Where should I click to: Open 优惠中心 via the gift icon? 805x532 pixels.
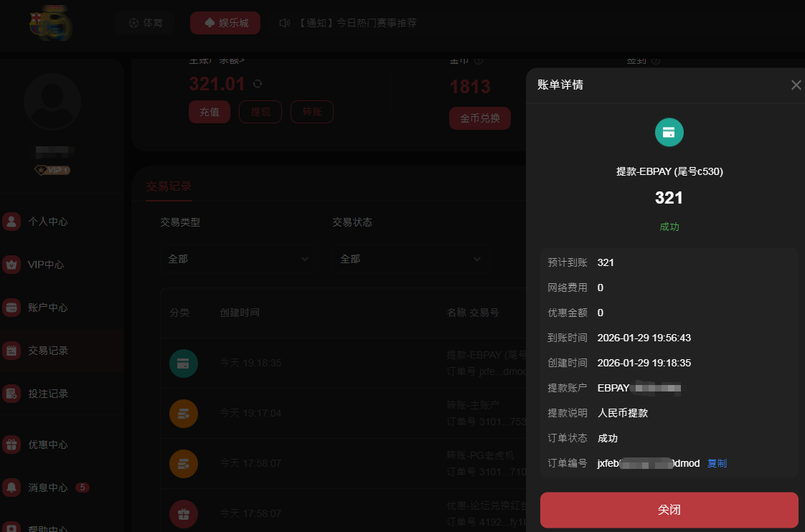pos(11,444)
